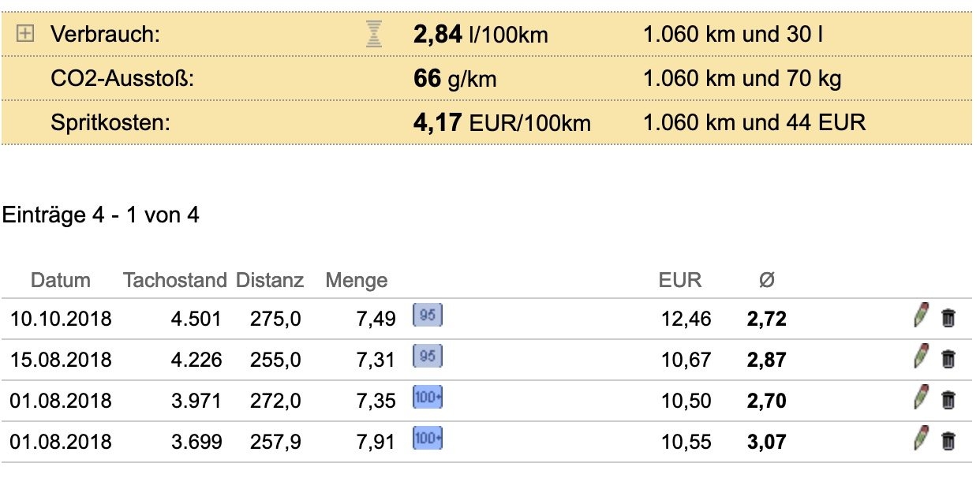Click the pencil icon on the 3.699 km row
980x478 pixels.
coord(920,439)
